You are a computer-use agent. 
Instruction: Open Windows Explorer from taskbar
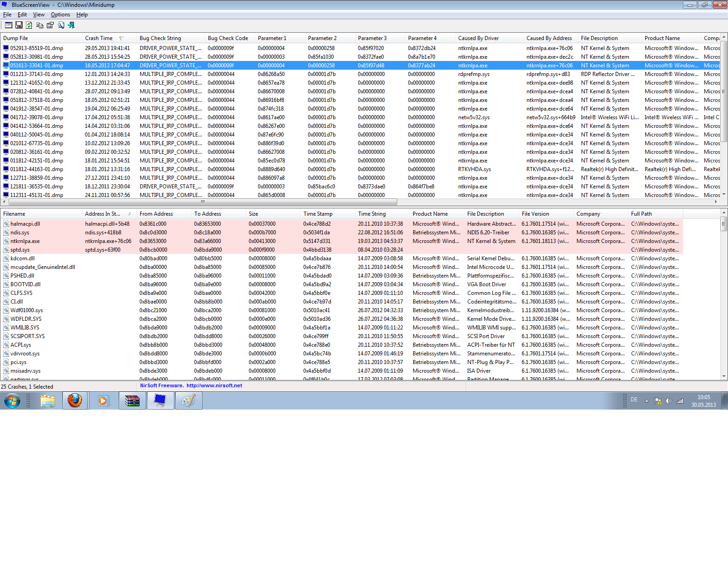point(48,401)
